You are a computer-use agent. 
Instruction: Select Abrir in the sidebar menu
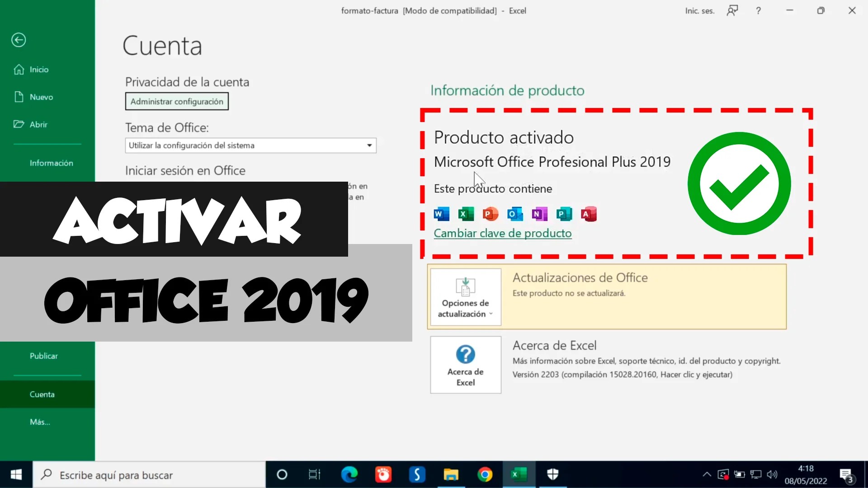click(38, 125)
